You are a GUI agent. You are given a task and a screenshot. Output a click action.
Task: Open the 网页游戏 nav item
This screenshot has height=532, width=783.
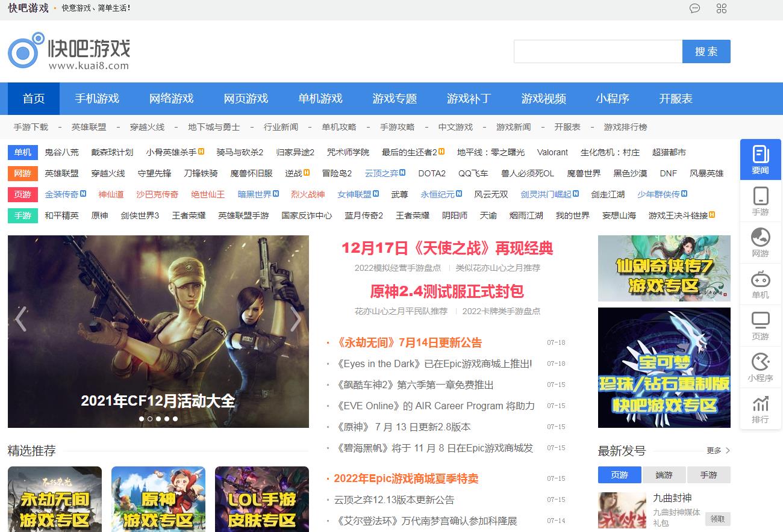point(246,98)
